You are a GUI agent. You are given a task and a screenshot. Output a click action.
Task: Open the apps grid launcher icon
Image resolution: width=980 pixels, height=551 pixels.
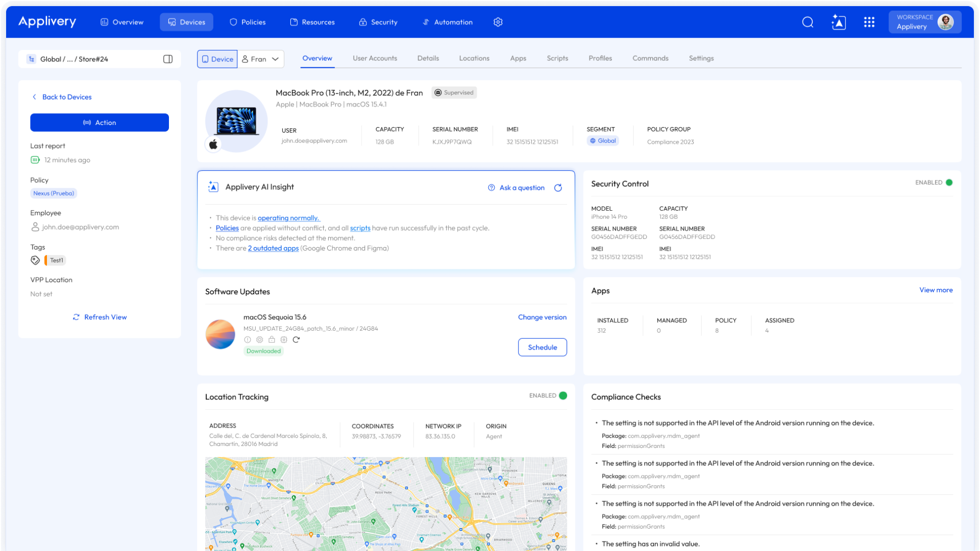[869, 22]
